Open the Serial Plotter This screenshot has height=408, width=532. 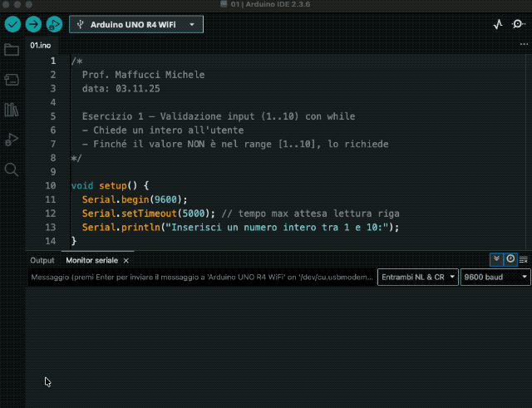[498, 25]
